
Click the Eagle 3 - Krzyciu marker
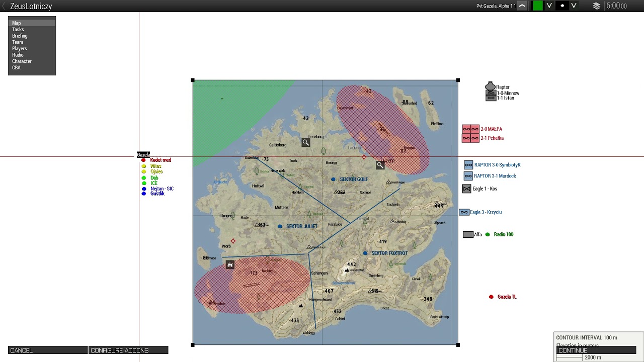(x=464, y=212)
